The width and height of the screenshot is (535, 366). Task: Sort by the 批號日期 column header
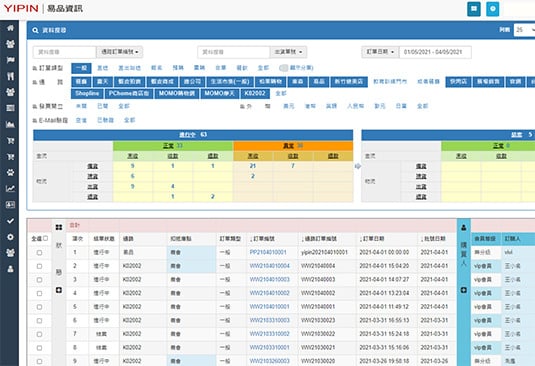pos(433,239)
